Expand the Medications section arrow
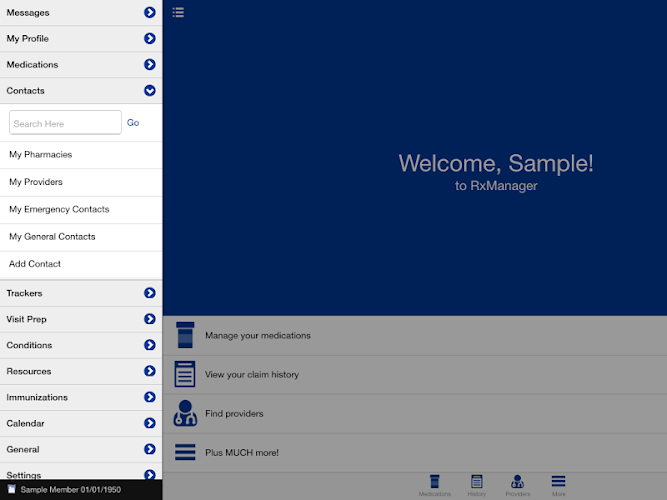This screenshot has width=667, height=500. (150, 64)
